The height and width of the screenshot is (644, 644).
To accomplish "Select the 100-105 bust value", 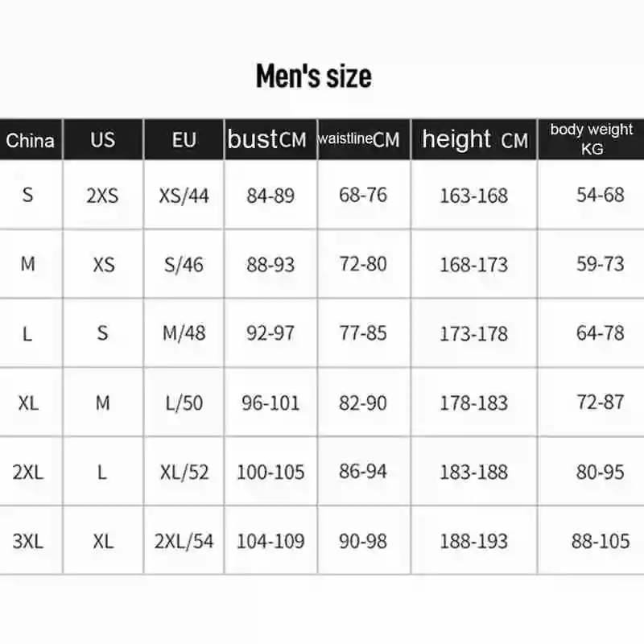I will coord(270,472).
